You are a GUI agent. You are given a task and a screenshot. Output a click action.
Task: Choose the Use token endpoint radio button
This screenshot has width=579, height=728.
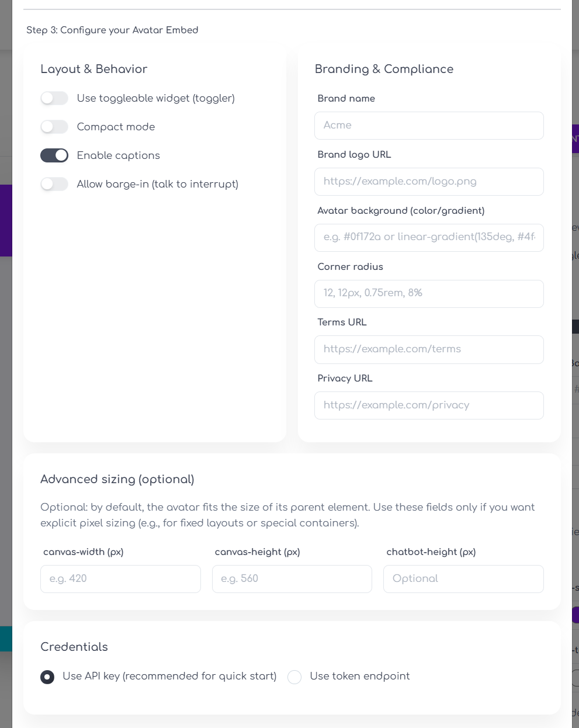pos(294,677)
